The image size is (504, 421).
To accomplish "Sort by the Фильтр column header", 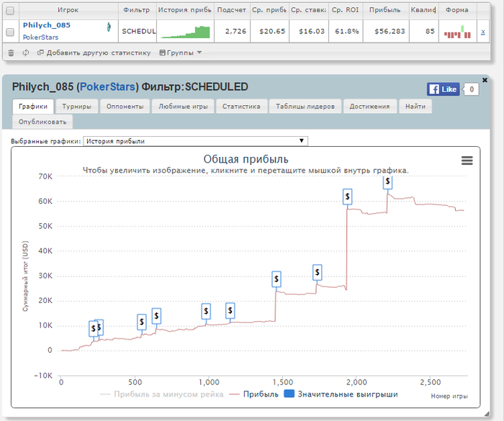I will 137,10.
